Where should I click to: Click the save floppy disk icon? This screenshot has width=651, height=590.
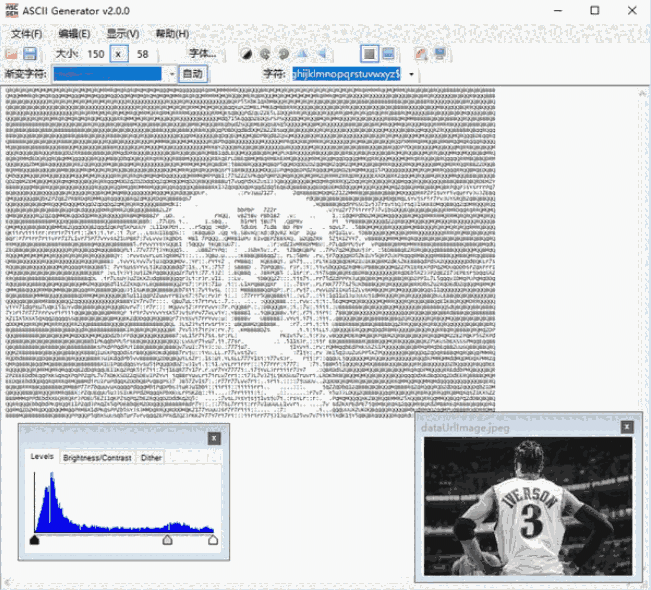point(31,53)
